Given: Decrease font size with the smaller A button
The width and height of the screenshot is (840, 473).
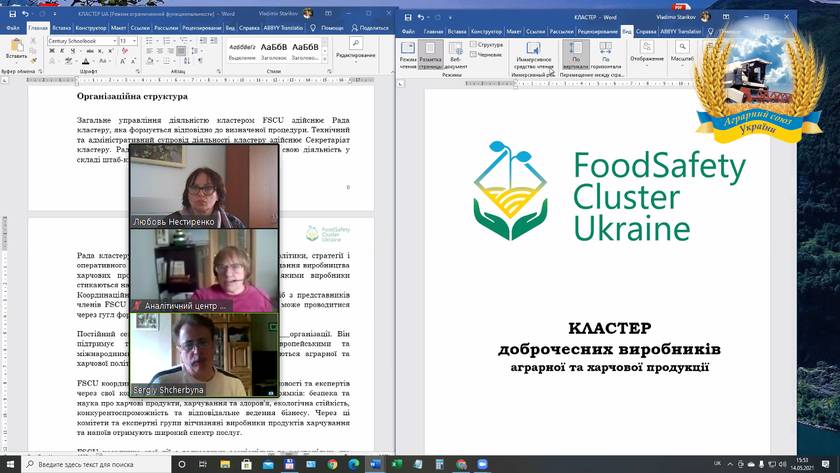Looking at the screenshot, I should 133,62.
